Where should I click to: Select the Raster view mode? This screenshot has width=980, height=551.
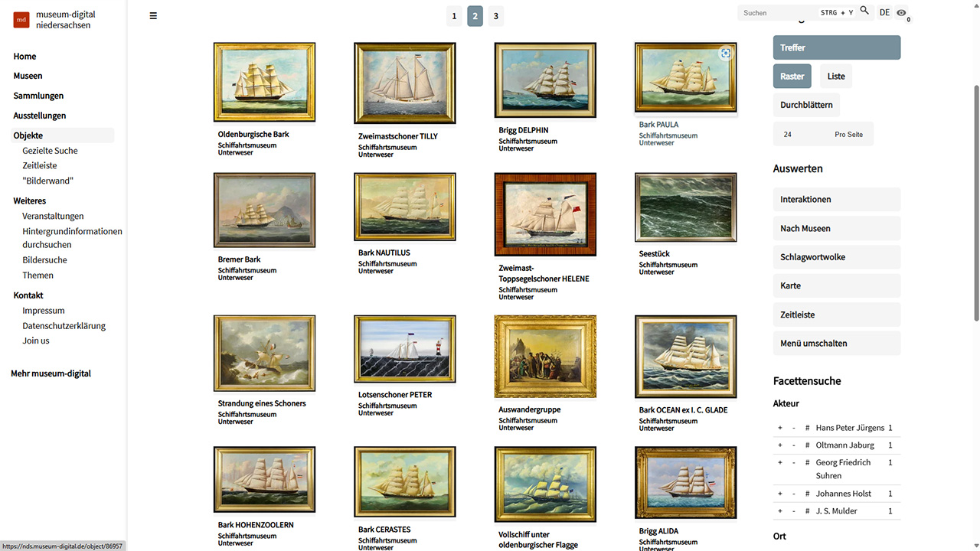[792, 77]
